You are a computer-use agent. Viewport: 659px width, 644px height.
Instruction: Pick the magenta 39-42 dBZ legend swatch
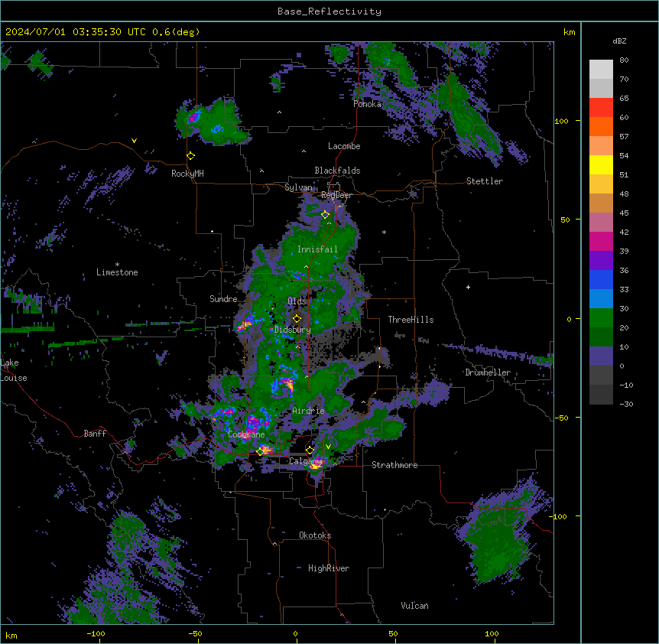[x=601, y=241]
